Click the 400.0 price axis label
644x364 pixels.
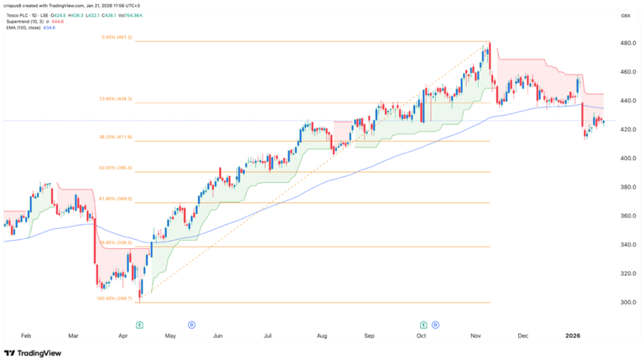click(x=628, y=159)
